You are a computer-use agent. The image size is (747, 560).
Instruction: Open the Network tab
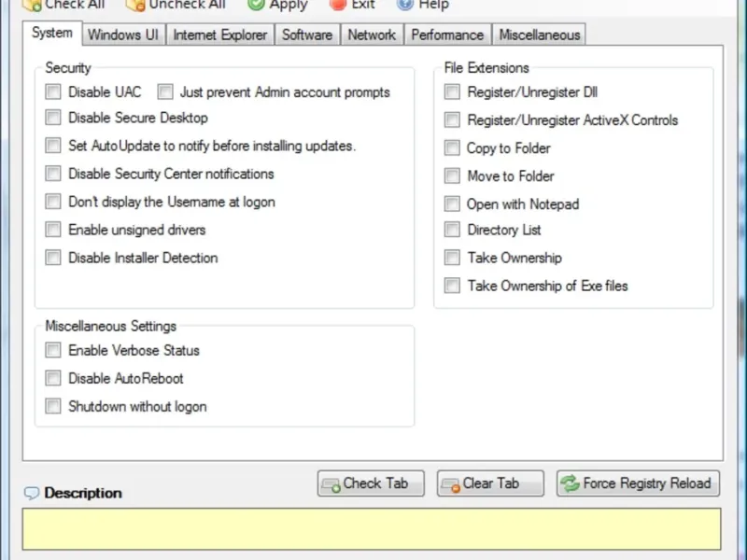[x=372, y=35]
